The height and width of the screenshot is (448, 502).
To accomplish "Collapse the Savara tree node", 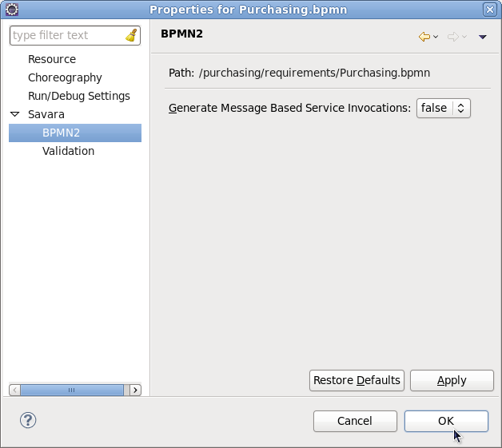I will (14, 114).
